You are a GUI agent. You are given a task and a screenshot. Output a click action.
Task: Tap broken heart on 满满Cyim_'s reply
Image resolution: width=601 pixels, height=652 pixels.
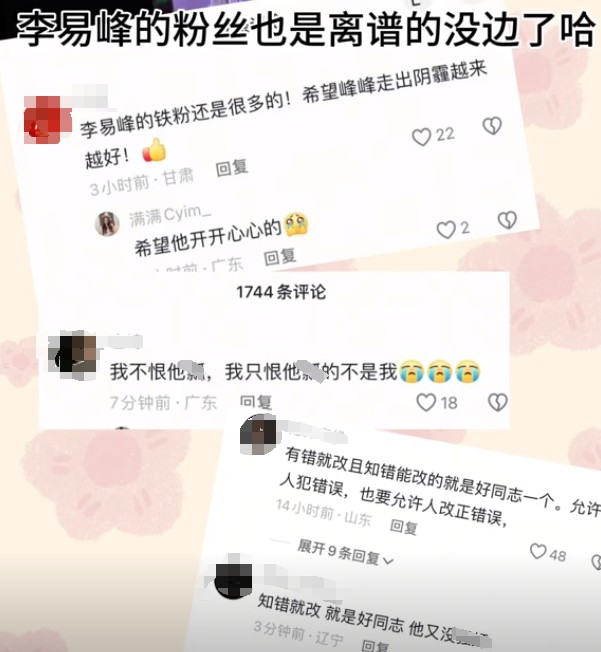[x=507, y=220]
